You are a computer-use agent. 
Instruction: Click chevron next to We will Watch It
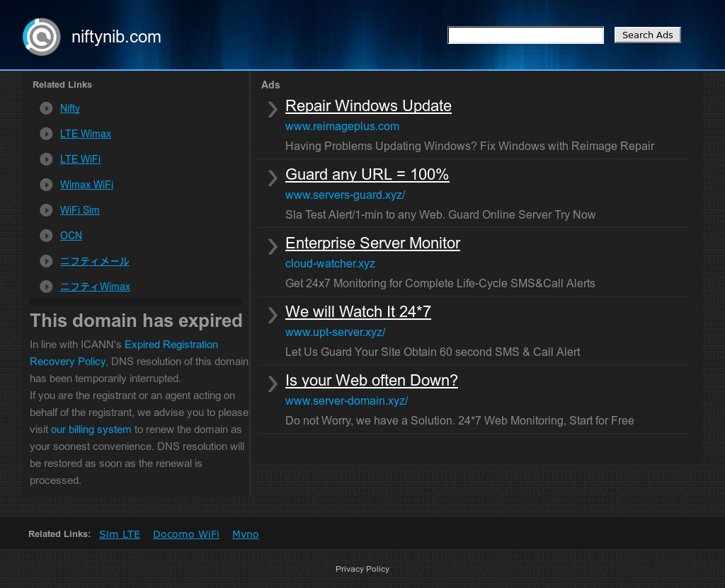(273, 315)
